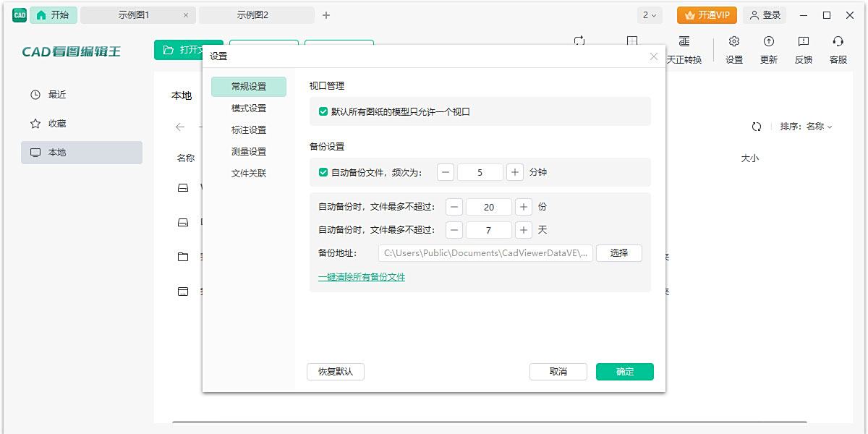This screenshot has height=434, width=868.
Task: Click the horizontal scrollbar at bottom
Action: pyautogui.click(x=489, y=422)
